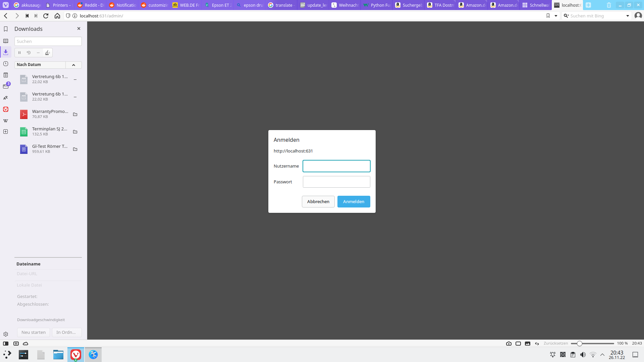The image size is (644, 362).
Task: Toggle image loading in status bar
Action: 528,344
